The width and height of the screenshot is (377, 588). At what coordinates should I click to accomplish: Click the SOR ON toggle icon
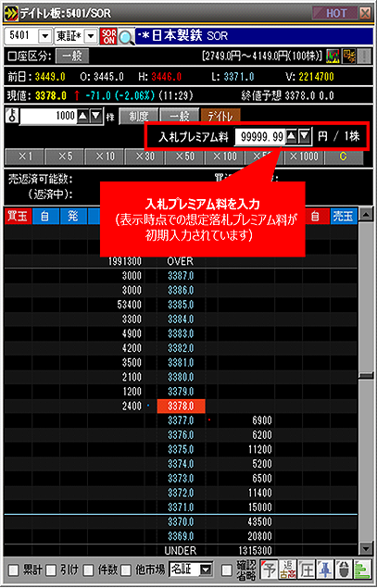pyautogui.click(x=108, y=36)
